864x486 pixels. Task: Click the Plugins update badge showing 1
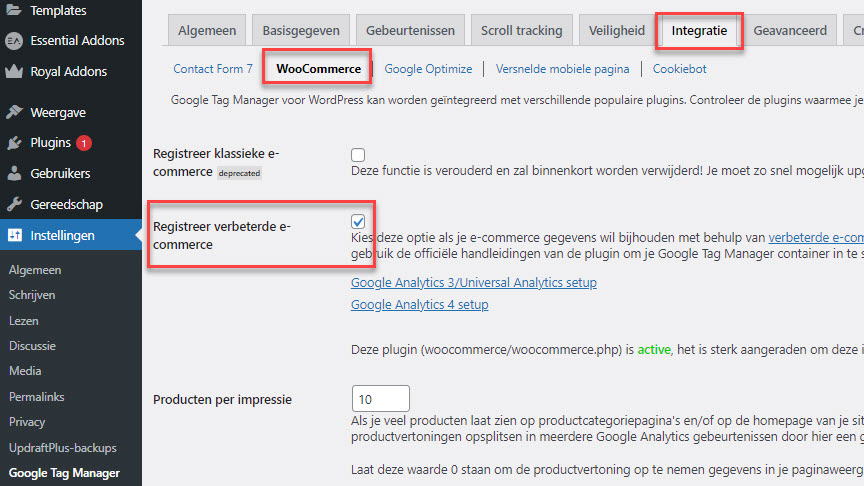[84, 143]
